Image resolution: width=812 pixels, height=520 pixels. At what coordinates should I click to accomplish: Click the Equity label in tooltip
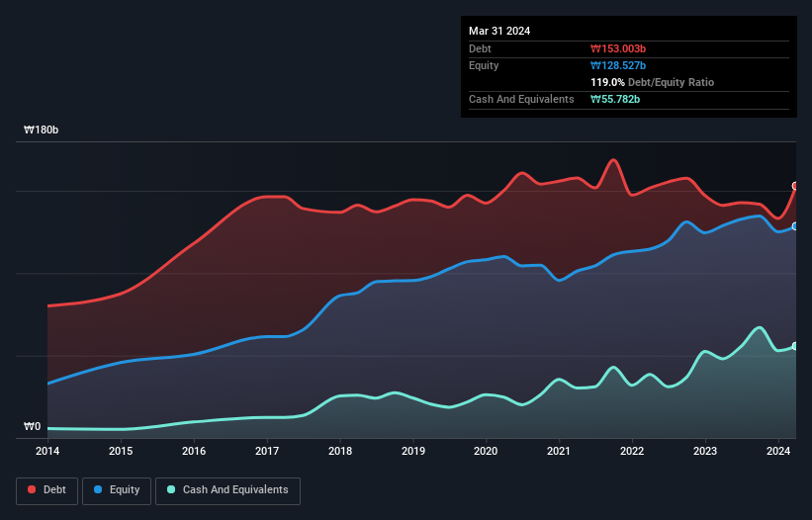tap(484, 65)
